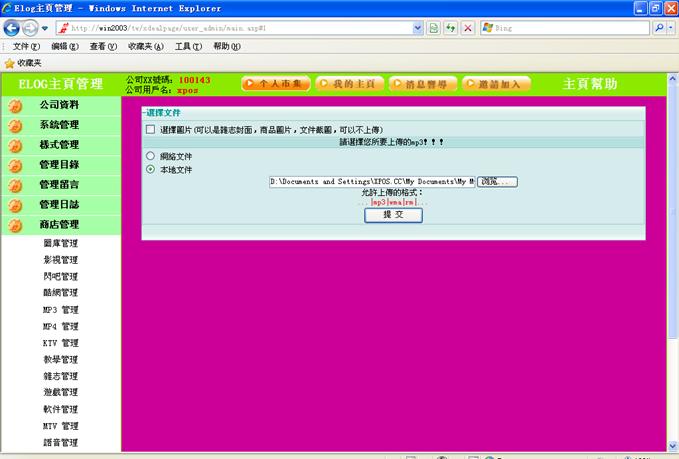Click the 瀏覽 browse button
This screenshot has height=459, width=679.
(x=497, y=182)
